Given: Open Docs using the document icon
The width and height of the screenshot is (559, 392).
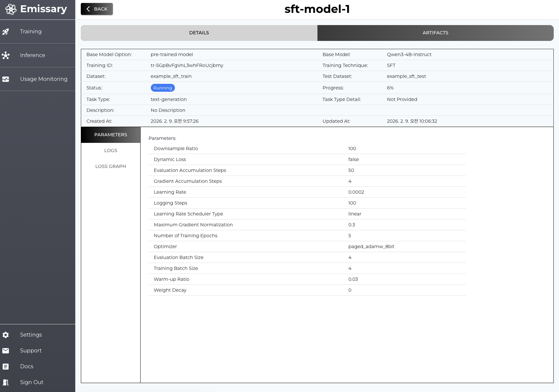Looking at the screenshot, I should coord(6,366).
